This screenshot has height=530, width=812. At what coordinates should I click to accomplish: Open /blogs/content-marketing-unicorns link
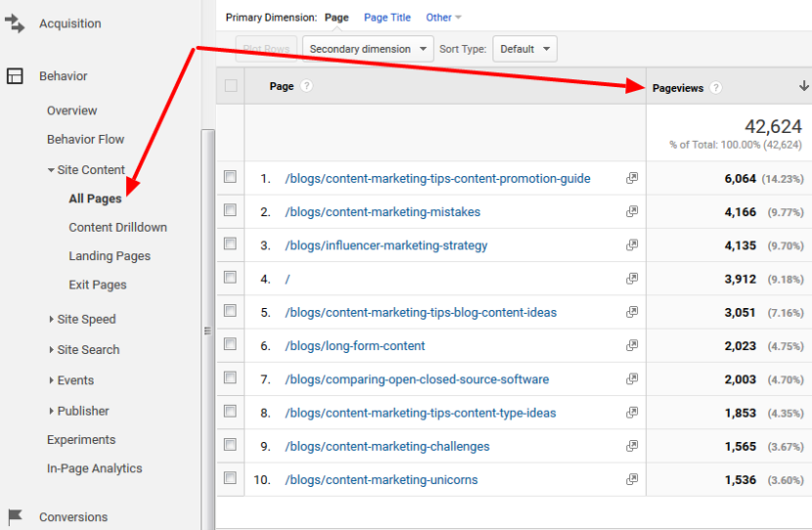pyautogui.click(x=381, y=480)
